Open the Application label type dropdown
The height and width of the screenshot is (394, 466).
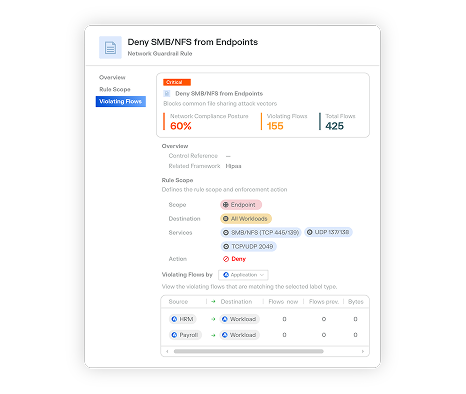[x=243, y=275]
